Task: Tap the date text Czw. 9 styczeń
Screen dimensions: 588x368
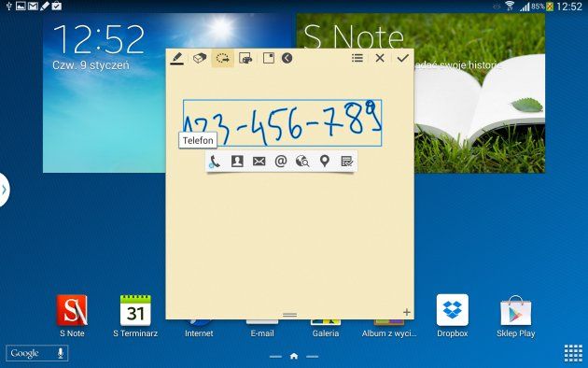Action: coord(91,65)
